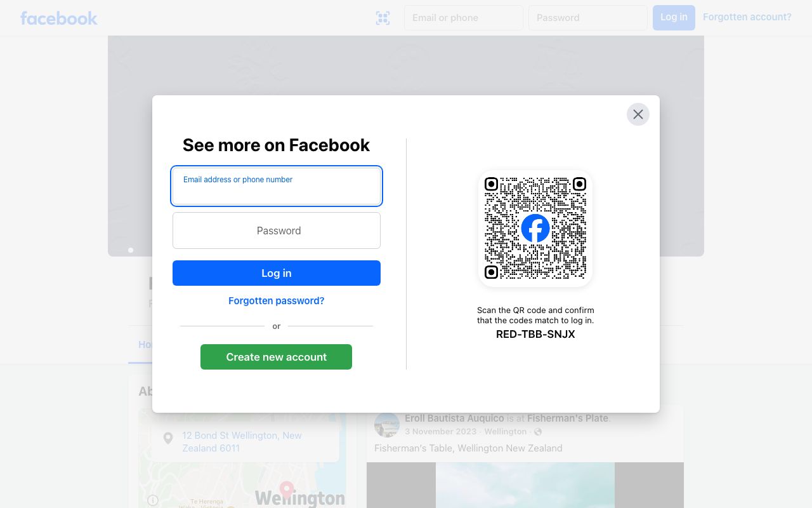Click the 3 November 2023 post date
Viewport: 812px width, 508px height.
click(x=440, y=432)
